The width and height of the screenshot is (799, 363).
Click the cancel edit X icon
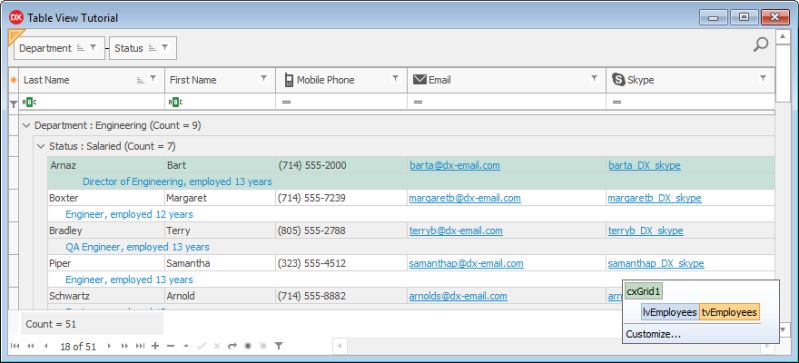click(217, 346)
